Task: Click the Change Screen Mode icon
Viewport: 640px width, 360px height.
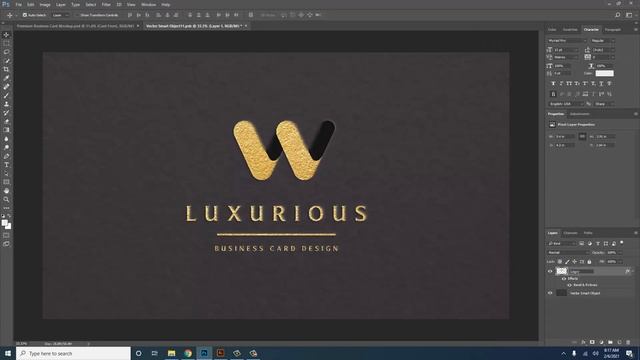Action: (x=6, y=244)
